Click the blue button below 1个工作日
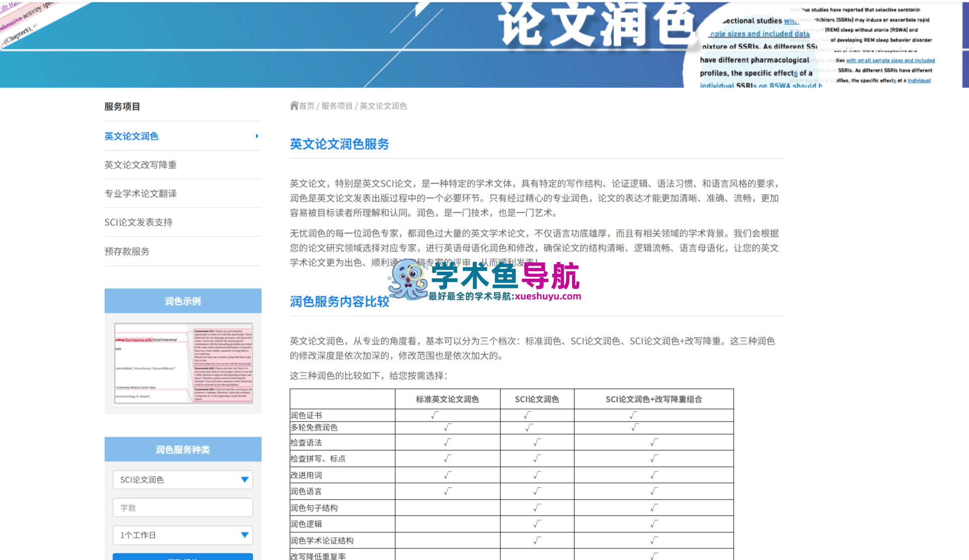 point(183,556)
